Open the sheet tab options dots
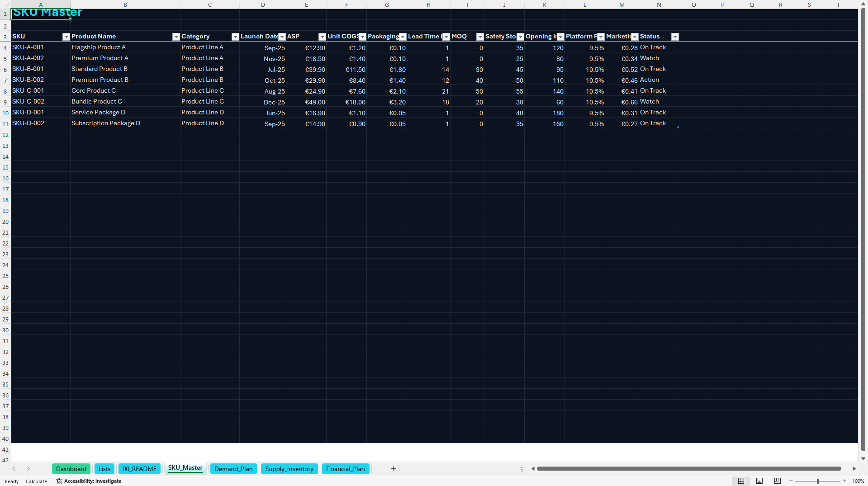Viewport: 868px width, 486px height. [522, 469]
